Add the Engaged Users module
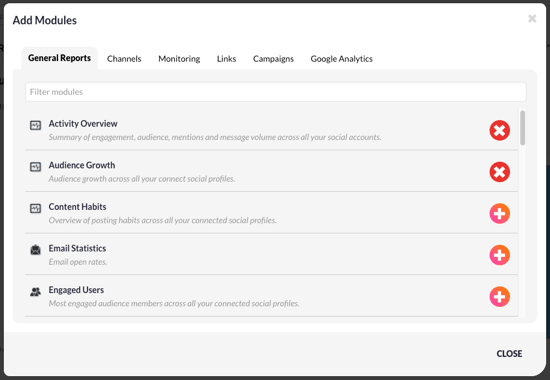 499,296
